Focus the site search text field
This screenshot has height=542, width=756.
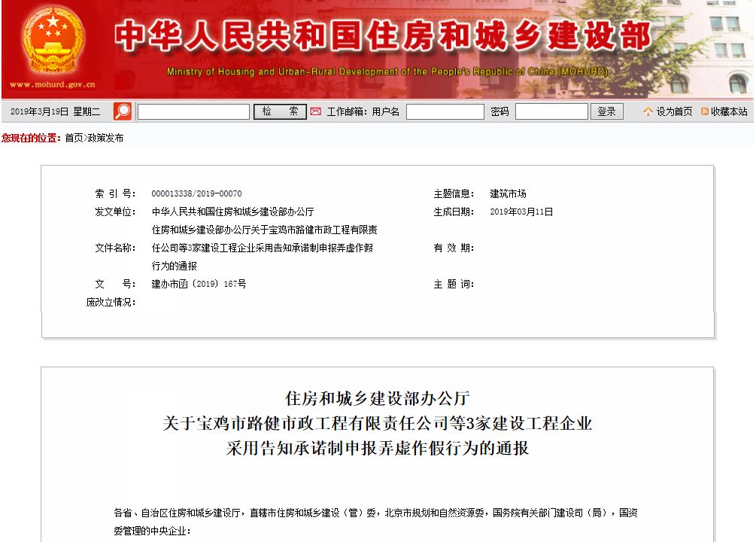[194, 111]
